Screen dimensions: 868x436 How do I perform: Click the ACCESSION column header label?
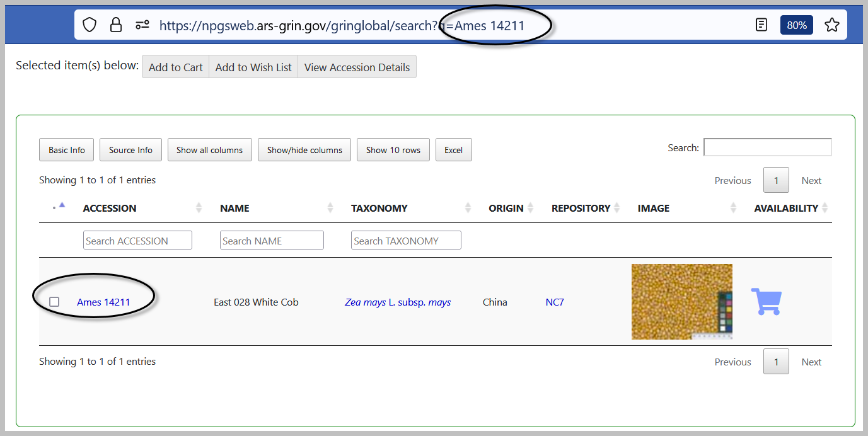coord(110,208)
